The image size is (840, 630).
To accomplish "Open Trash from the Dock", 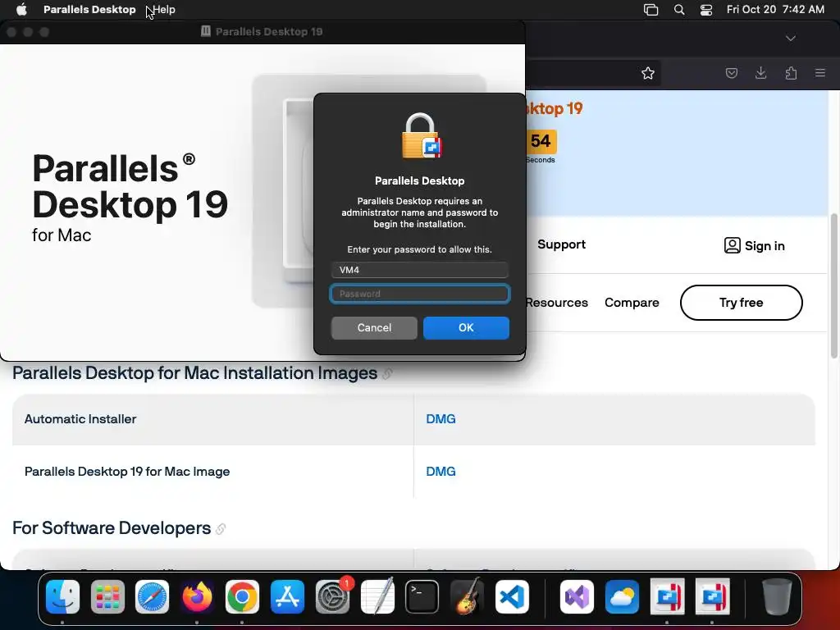I will point(777,596).
